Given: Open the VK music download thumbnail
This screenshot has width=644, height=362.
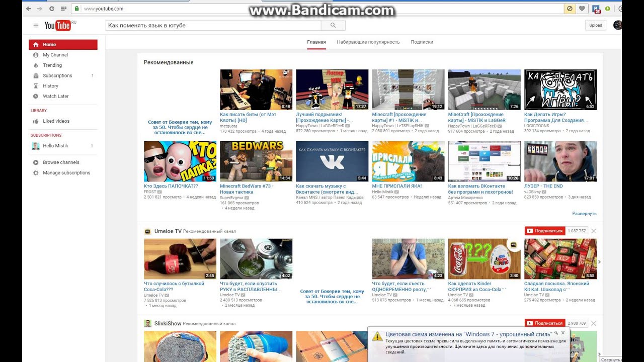Looking at the screenshot, I should coord(332,161).
